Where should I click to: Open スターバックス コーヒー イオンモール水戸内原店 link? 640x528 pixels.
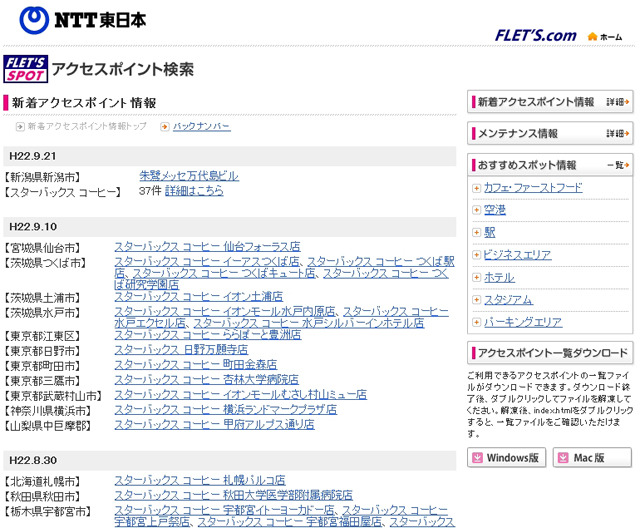225,312
